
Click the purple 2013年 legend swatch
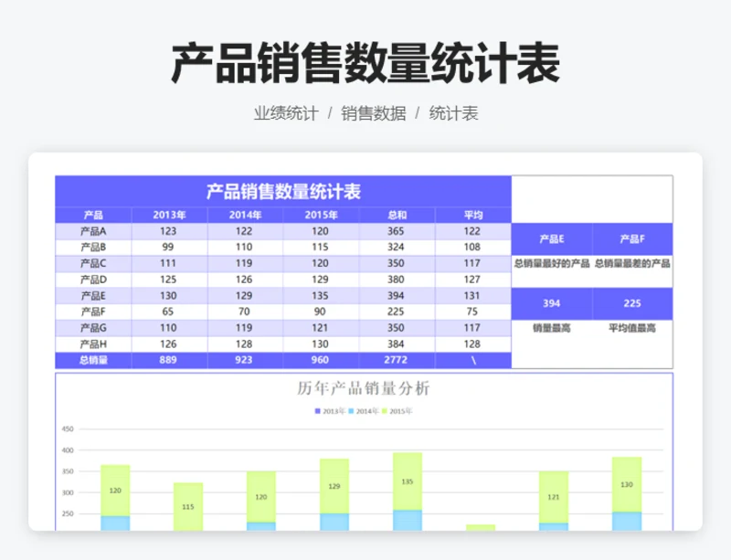(x=317, y=411)
